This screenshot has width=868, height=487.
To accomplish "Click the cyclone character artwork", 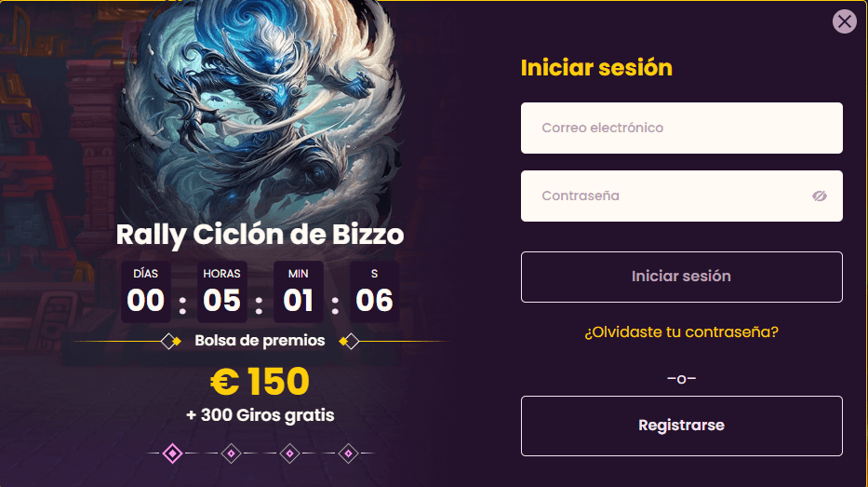I will 266,111.
